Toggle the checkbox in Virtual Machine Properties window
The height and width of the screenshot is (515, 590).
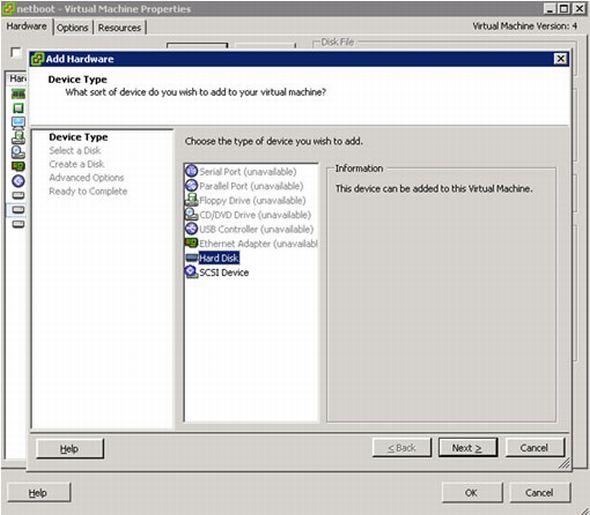(16, 52)
